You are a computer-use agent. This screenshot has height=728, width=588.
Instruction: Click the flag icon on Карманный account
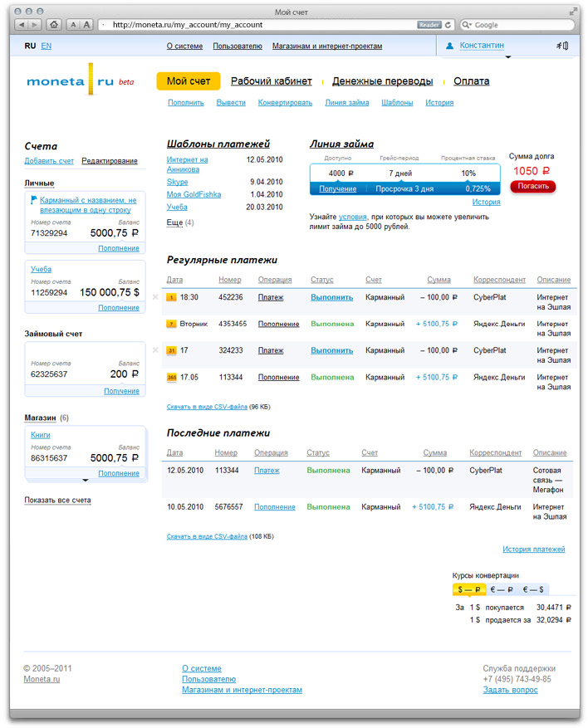point(34,200)
